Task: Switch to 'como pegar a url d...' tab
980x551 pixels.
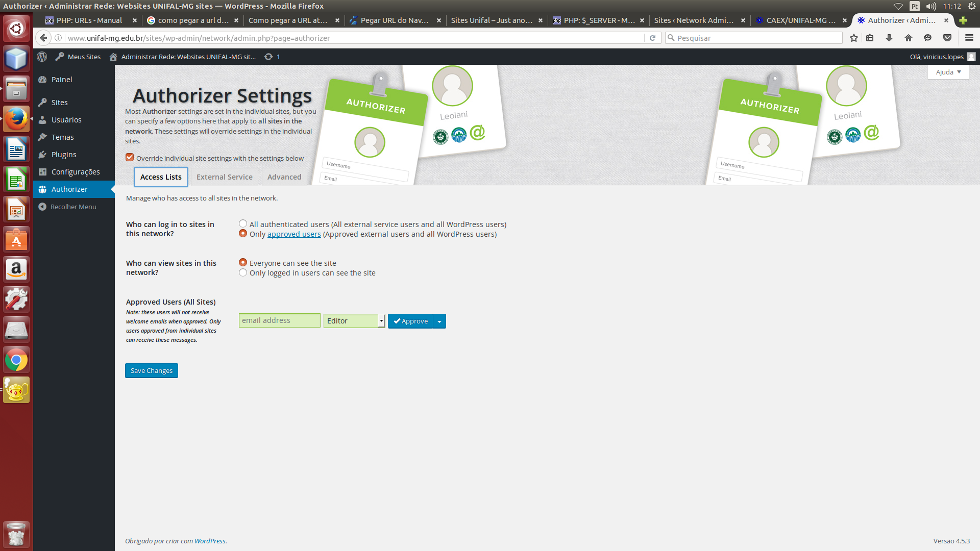Action: (193, 20)
